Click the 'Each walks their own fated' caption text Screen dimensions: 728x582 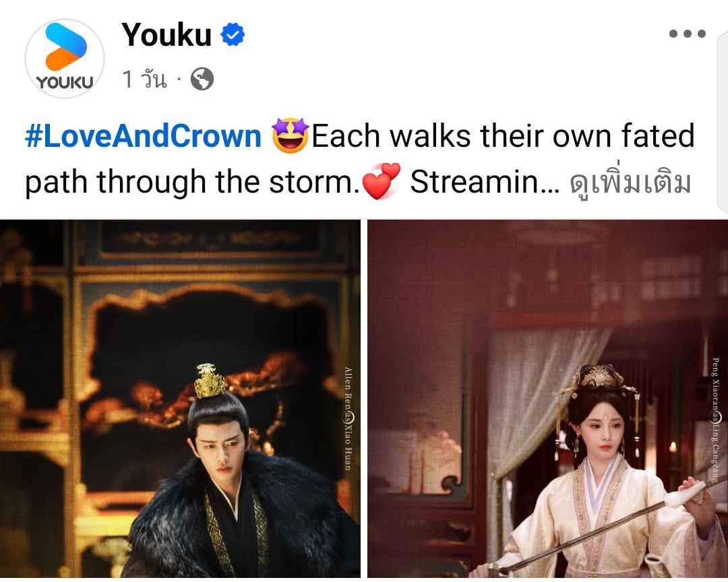pyautogui.click(x=504, y=136)
